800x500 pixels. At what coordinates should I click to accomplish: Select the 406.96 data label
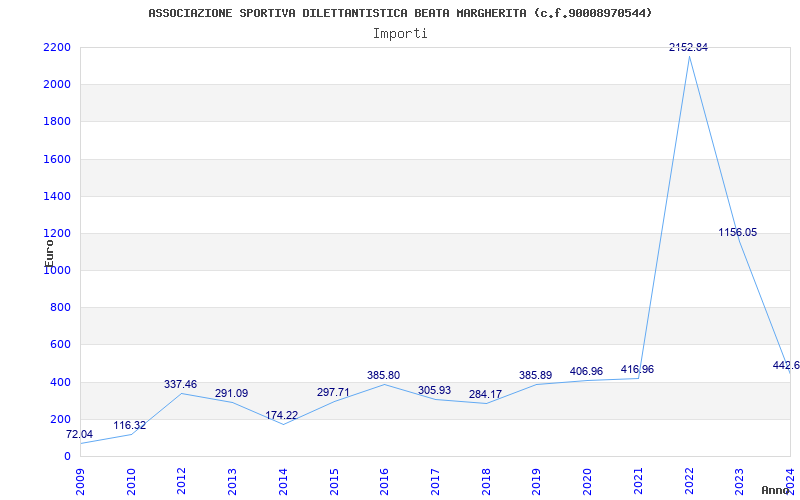click(x=586, y=371)
